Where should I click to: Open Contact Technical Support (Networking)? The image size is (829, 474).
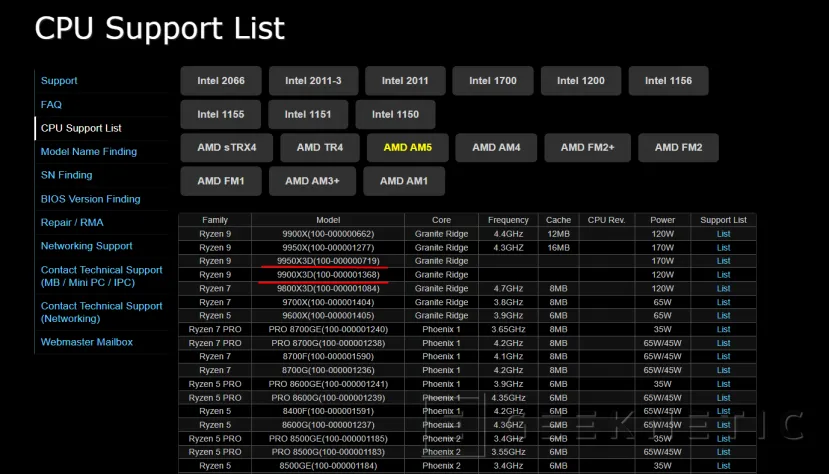tap(102, 312)
